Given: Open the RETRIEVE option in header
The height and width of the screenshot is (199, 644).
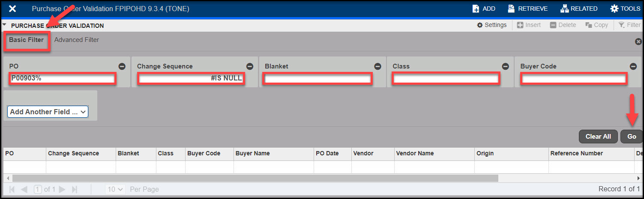Looking at the screenshot, I should tap(528, 9).
